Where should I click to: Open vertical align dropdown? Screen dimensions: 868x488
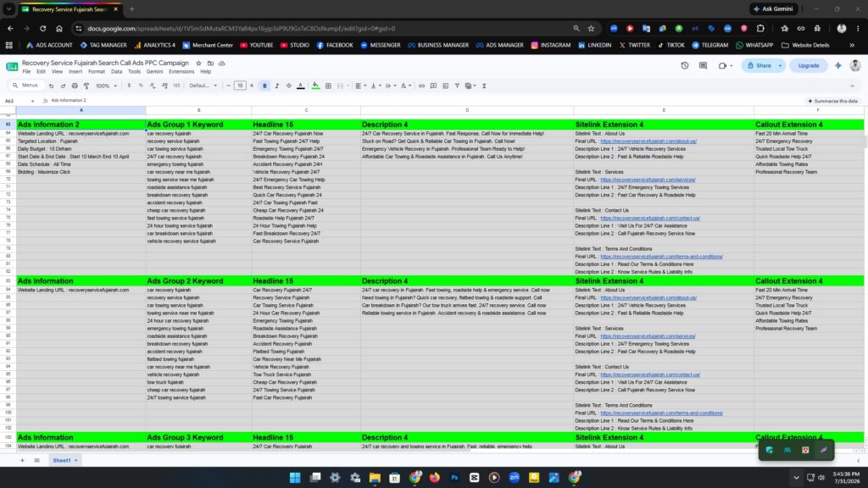[x=375, y=86]
